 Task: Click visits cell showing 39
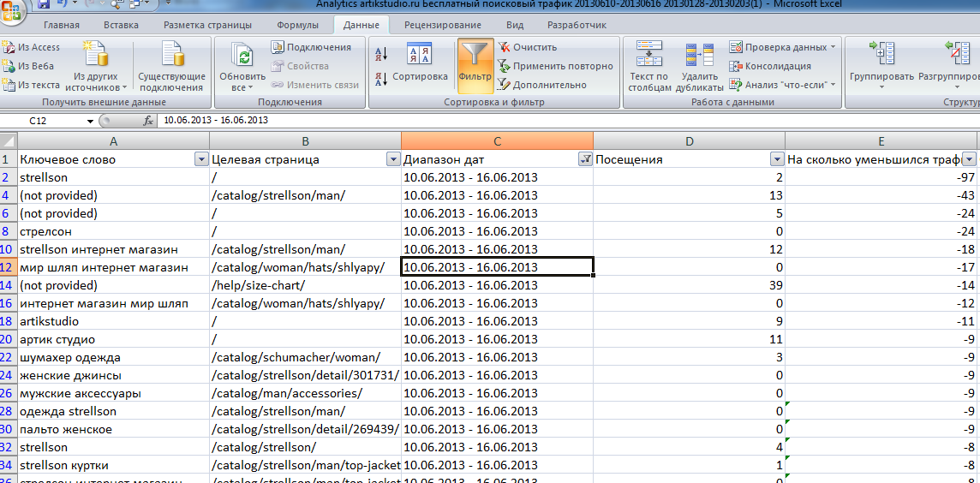coord(690,285)
